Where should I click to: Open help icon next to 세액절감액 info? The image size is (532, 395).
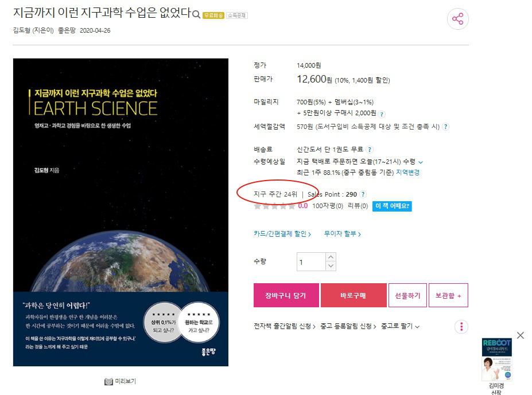tap(445, 127)
